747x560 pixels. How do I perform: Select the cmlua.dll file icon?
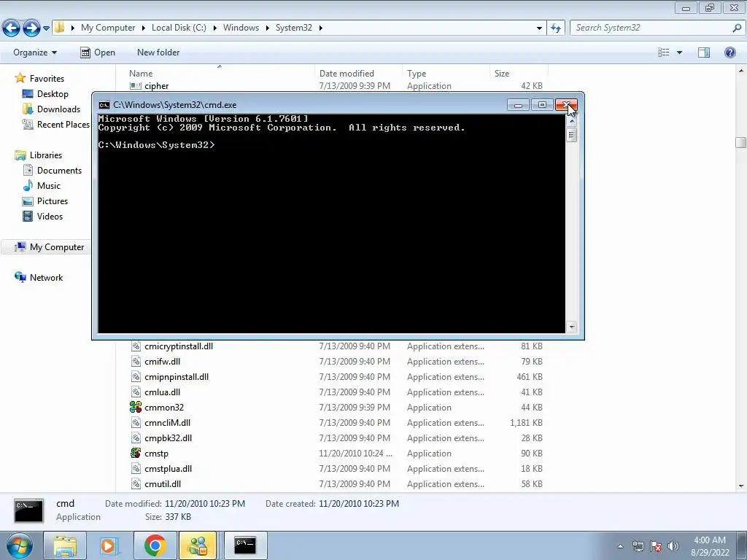136,392
